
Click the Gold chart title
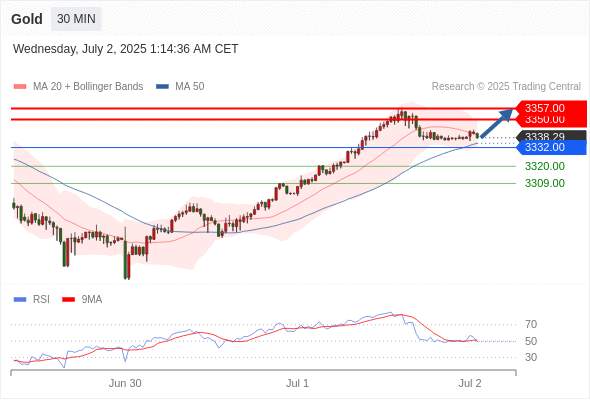(27, 19)
